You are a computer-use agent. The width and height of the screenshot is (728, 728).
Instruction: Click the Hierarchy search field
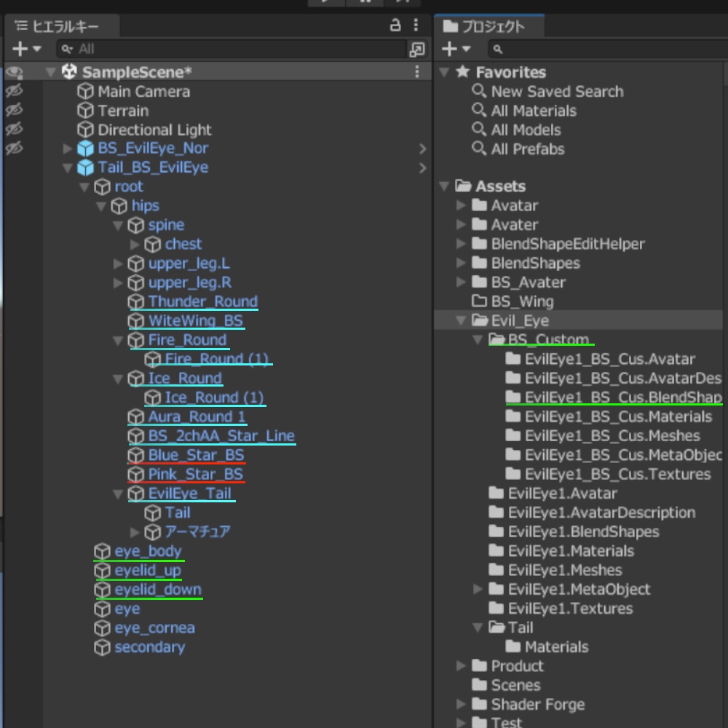232,49
